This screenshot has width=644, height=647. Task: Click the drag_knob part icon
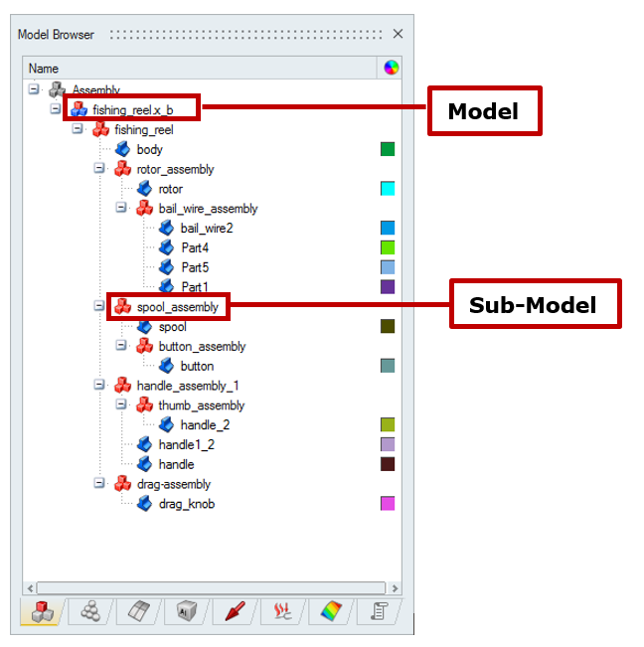click(x=144, y=504)
